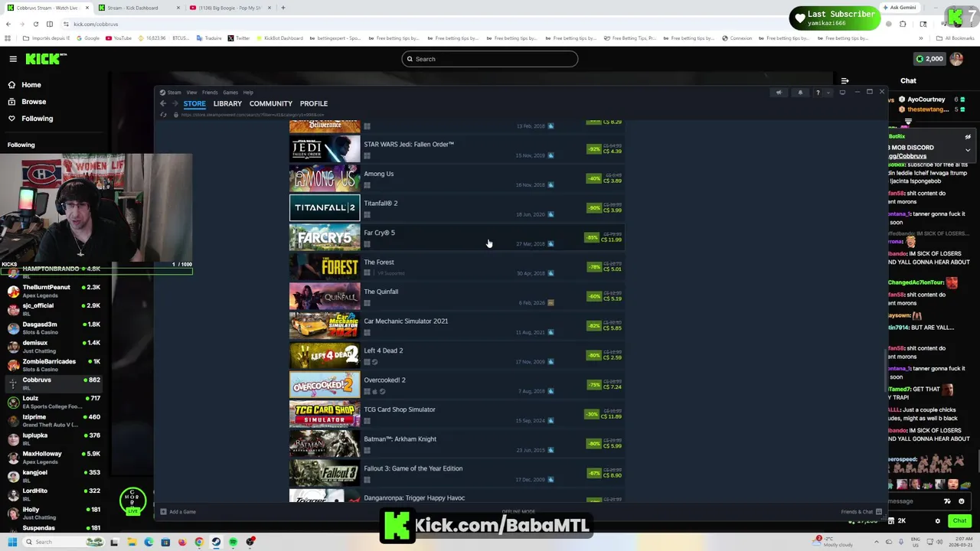The height and width of the screenshot is (551, 980).
Task: Open TheBurntPeanut channel in sidebar
Action: click(54, 291)
